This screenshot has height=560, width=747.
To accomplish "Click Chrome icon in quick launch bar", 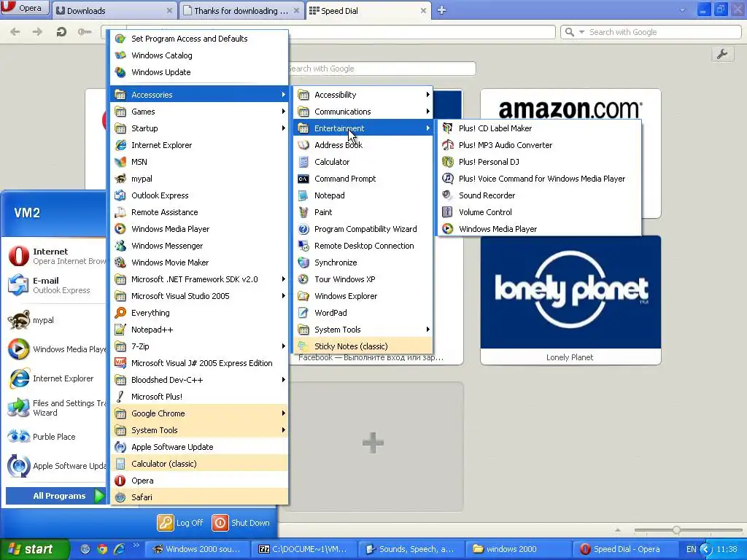I will click(102, 549).
